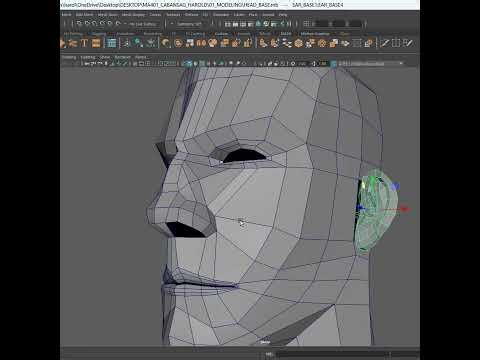Image resolution: width=480 pixels, height=360 pixels.
Task: Open the Light Editor icon
Action: 274,24
